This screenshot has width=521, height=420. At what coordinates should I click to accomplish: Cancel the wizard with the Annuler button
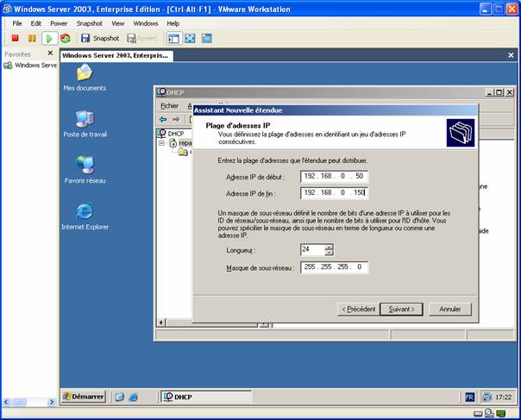coord(450,310)
